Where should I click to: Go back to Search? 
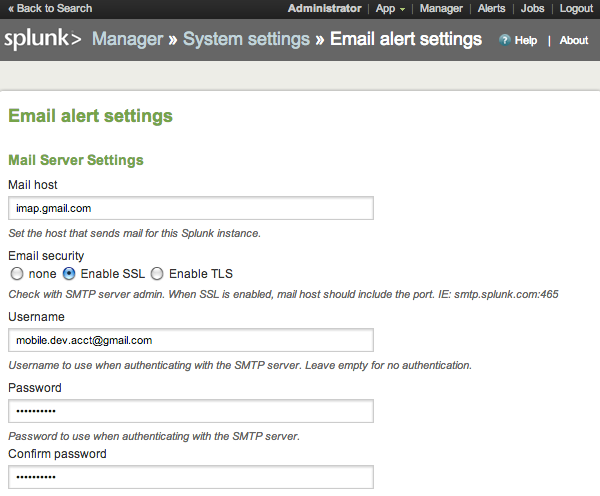click(x=50, y=8)
